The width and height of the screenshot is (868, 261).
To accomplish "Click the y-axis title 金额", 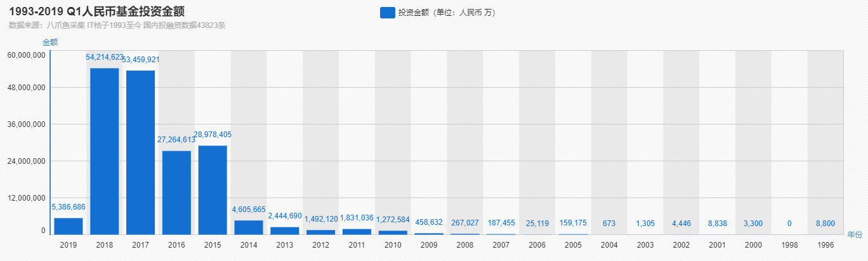I will (50, 42).
